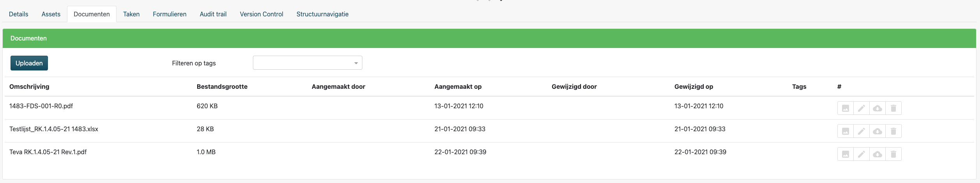The width and height of the screenshot is (980, 183).
Task: Download Teva RK.1.4.05-21 Rev.1.pdf
Action: [877, 154]
